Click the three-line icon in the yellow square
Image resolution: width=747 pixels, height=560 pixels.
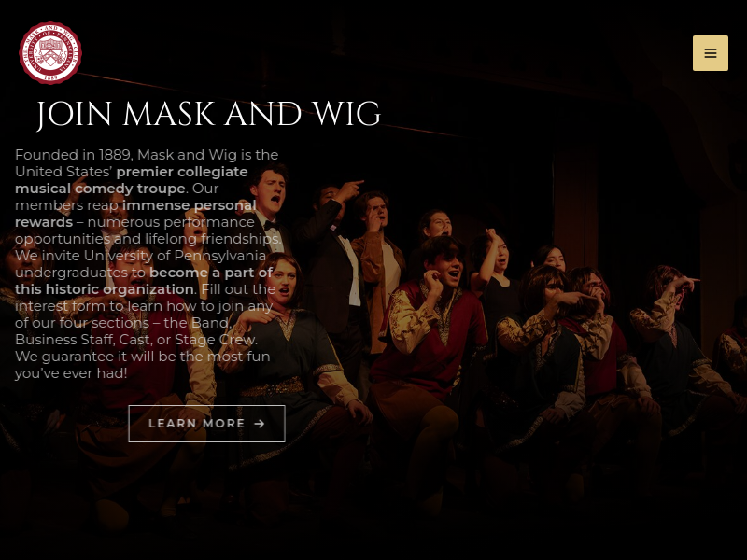tap(710, 53)
